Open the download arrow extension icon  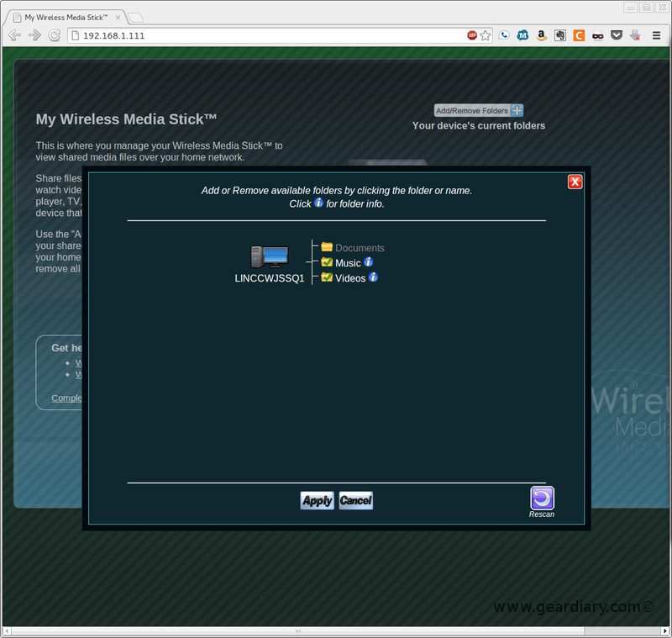[x=635, y=35]
